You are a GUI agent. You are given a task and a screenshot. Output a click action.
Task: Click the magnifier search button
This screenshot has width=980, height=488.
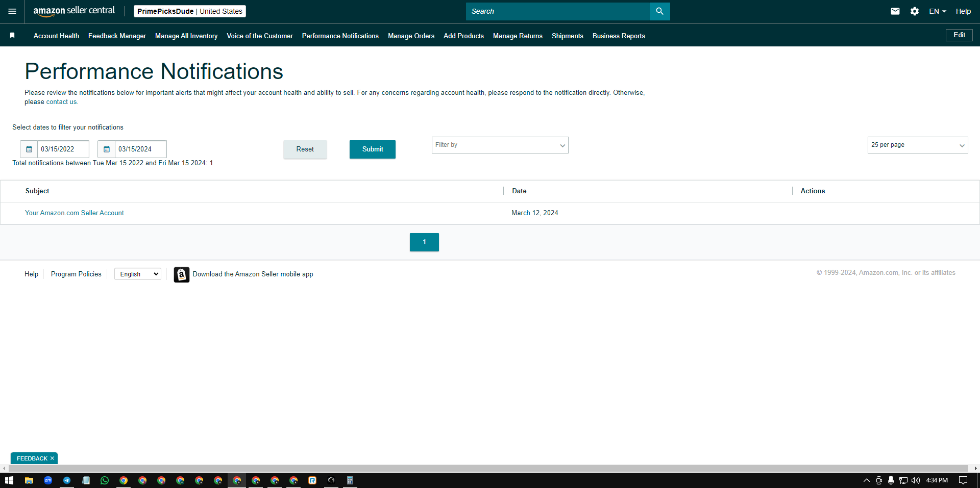point(659,11)
